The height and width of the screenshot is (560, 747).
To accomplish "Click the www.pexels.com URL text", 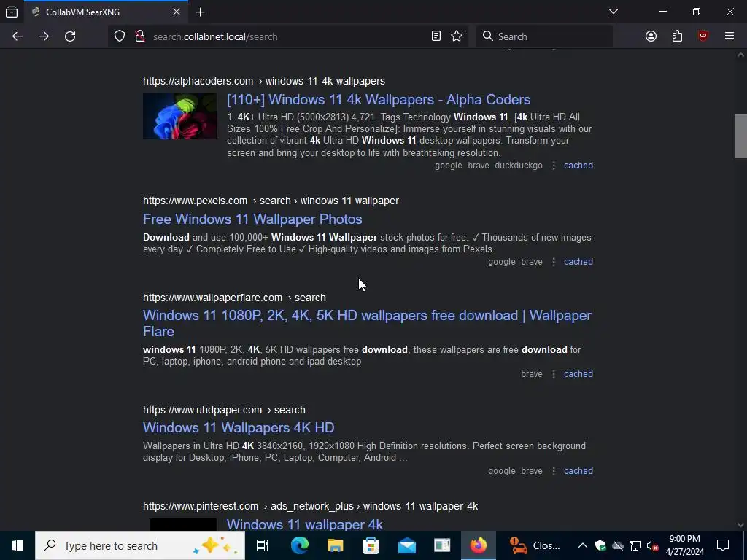I will coord(196,201).
